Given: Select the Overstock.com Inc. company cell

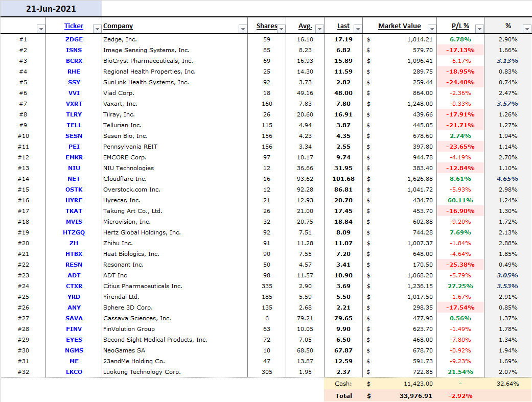Looking at the screenshot, I should pyautogui.click(x=175, y=190).
